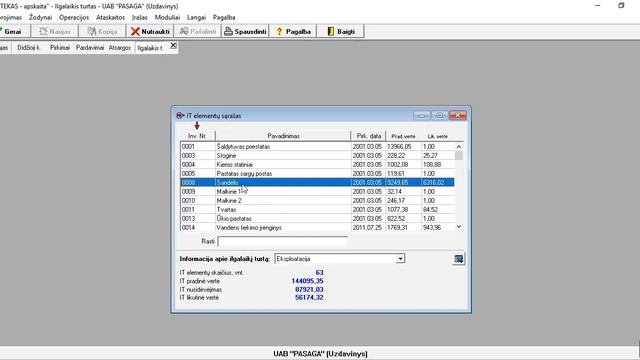Open Pagalba help from the toolbar

coord(293,31)
